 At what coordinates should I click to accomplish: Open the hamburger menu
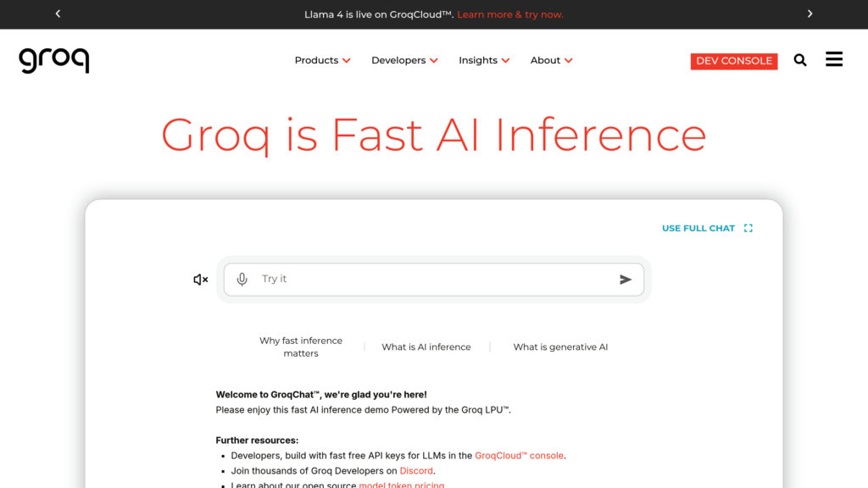tap(834, 59)
